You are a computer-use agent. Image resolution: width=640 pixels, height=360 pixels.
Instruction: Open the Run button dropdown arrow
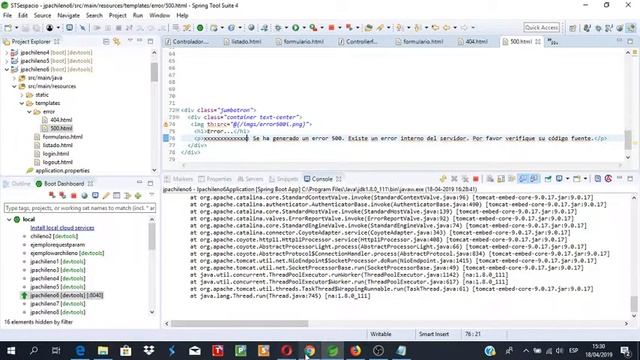304,28
